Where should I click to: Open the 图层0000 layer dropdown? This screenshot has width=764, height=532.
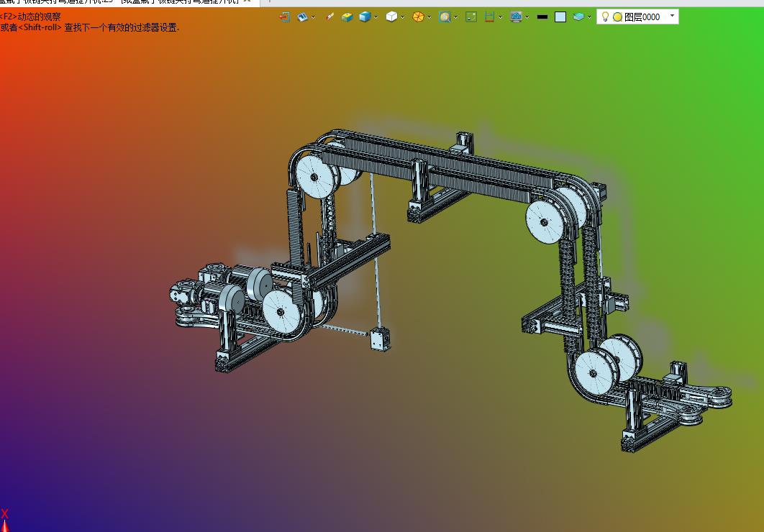[673, 16]
